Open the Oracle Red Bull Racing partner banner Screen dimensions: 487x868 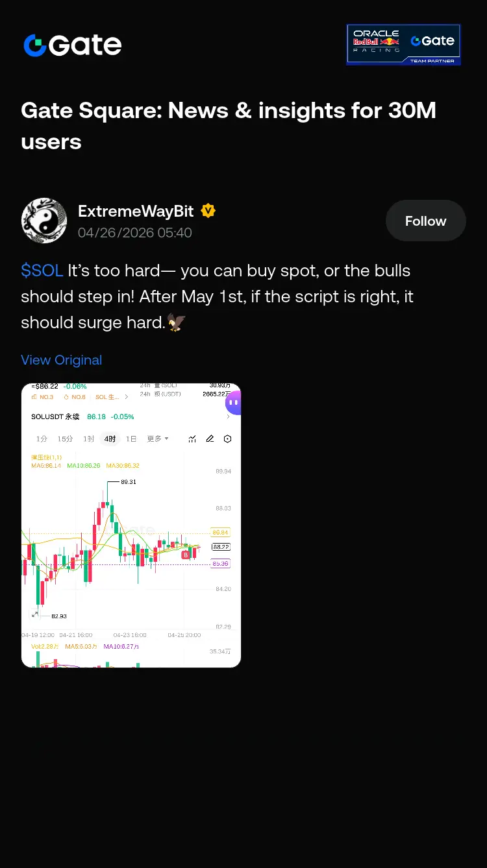tap(403, 45)
